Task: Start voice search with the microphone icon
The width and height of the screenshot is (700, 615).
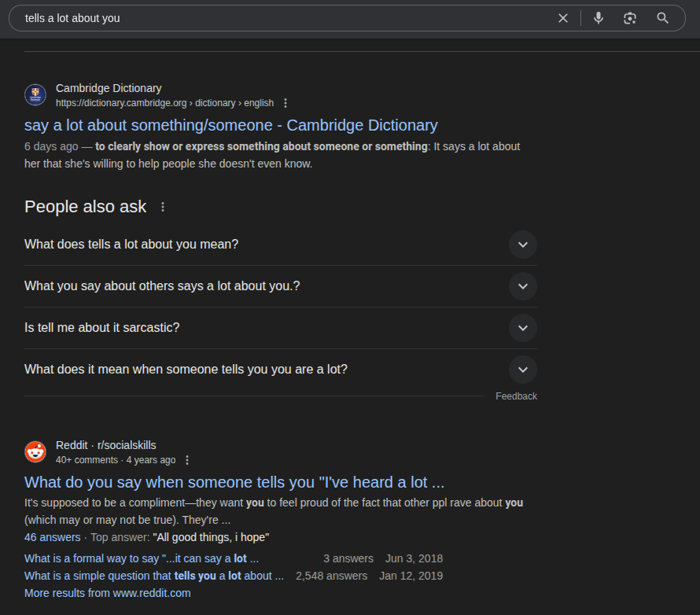Action: [x=599, y=18]
